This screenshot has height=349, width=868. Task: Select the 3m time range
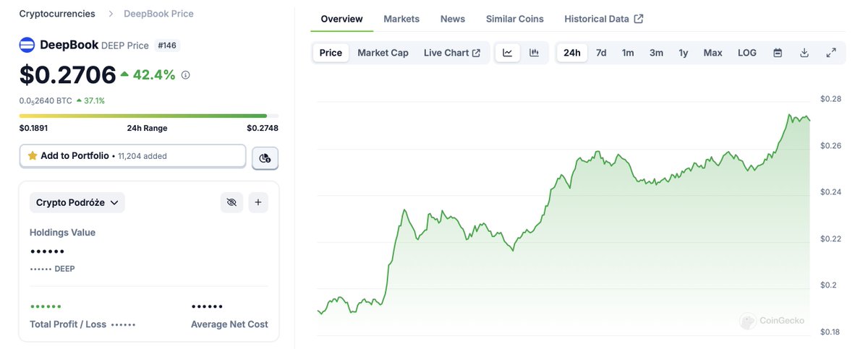point(656,53)
